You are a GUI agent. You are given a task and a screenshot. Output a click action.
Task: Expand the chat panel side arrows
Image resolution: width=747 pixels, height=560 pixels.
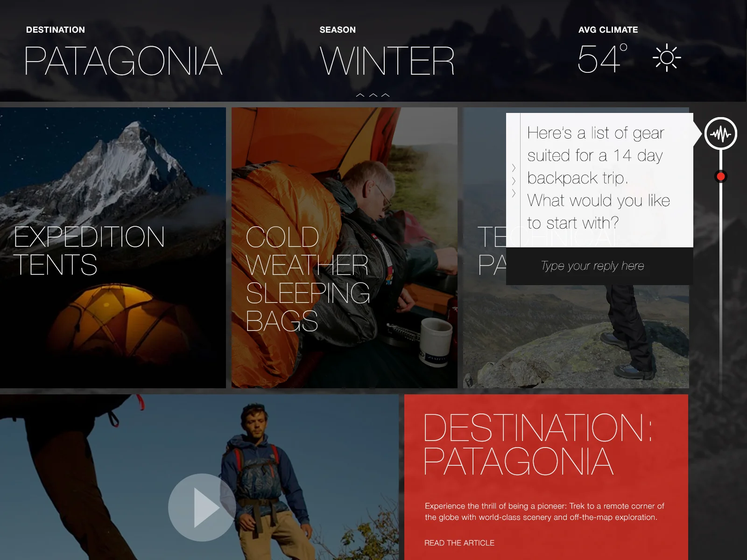(x=514, y=180)
